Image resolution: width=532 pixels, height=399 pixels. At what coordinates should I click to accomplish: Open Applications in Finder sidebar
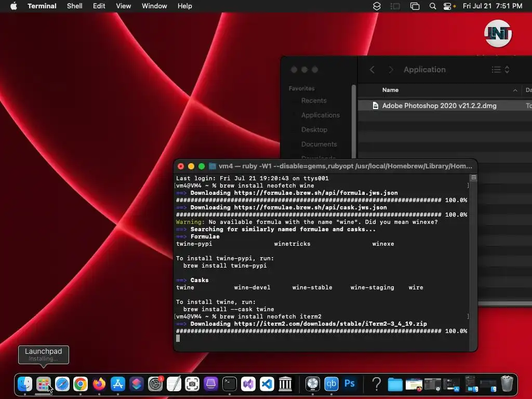point(320,115)
